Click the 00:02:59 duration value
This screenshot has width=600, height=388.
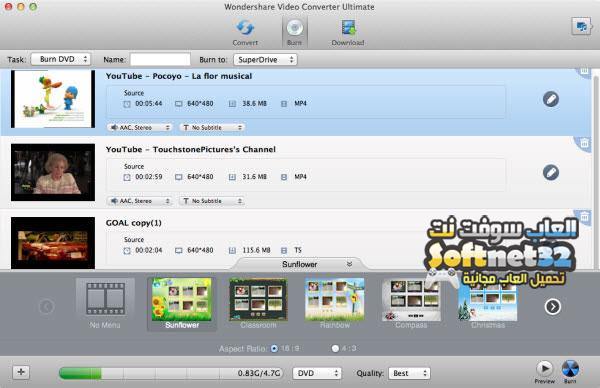click(x=148, y=177)
